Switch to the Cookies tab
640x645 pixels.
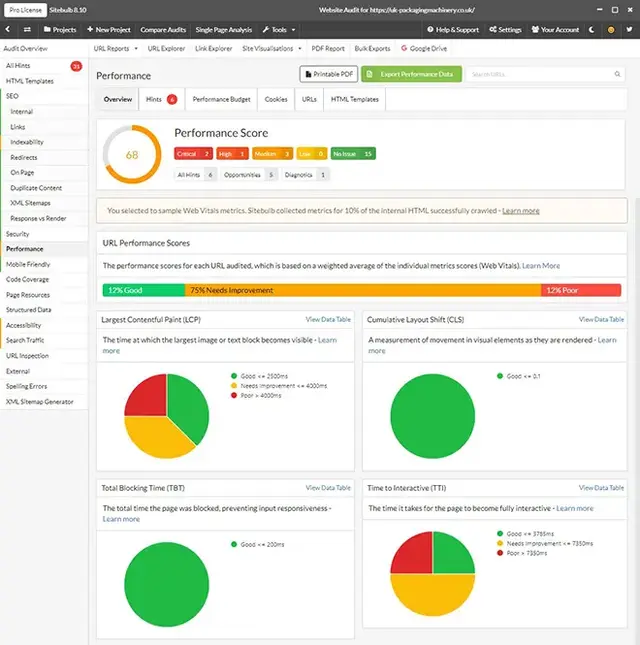pyautogui.click(x=276, y=99)
